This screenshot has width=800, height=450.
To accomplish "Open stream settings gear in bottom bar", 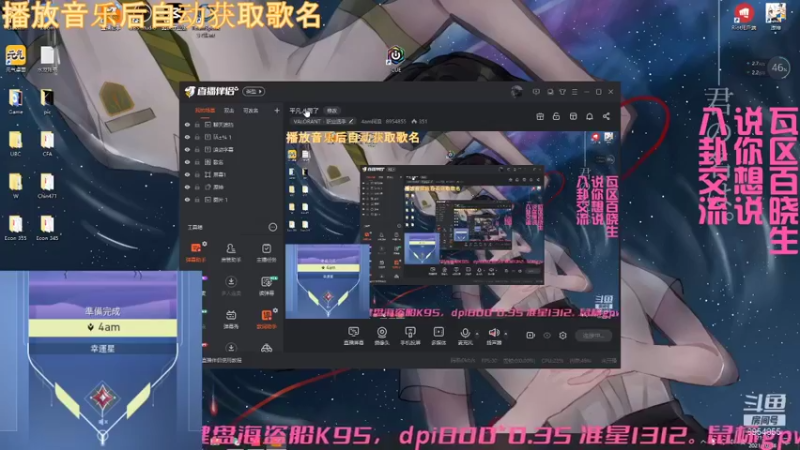I will tap(563, 335).
